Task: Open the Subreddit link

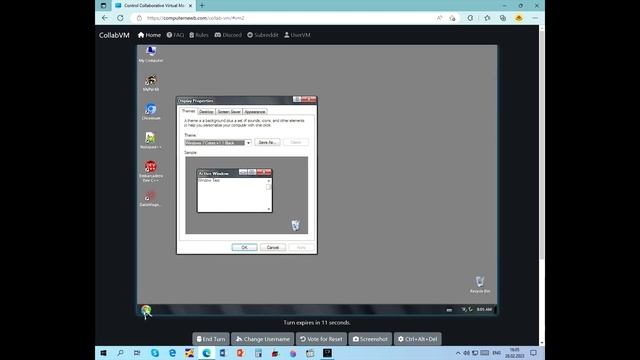Action: (262, 35)
